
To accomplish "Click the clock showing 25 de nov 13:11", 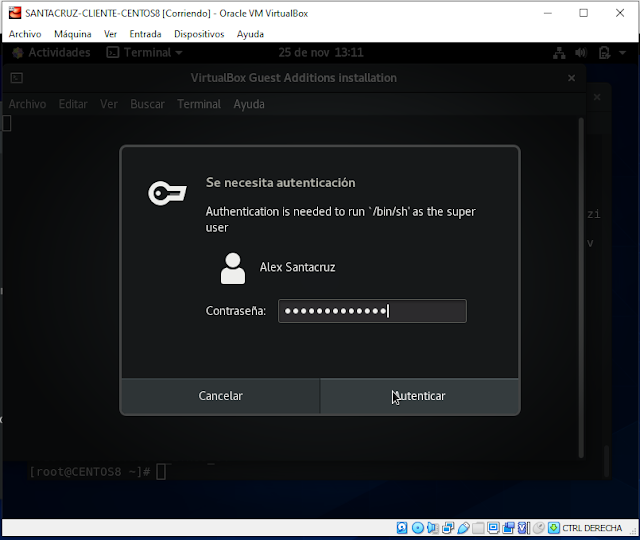I will 321,52.
